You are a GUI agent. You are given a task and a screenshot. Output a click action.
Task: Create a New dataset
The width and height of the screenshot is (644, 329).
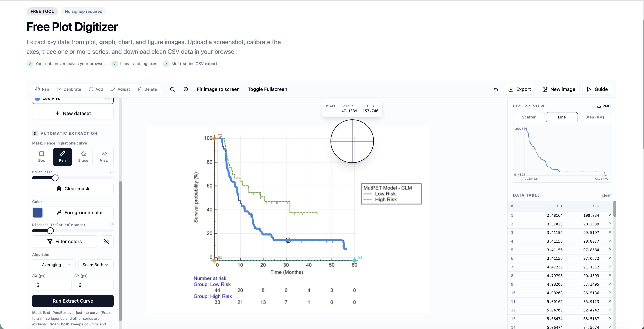point(73,113)
